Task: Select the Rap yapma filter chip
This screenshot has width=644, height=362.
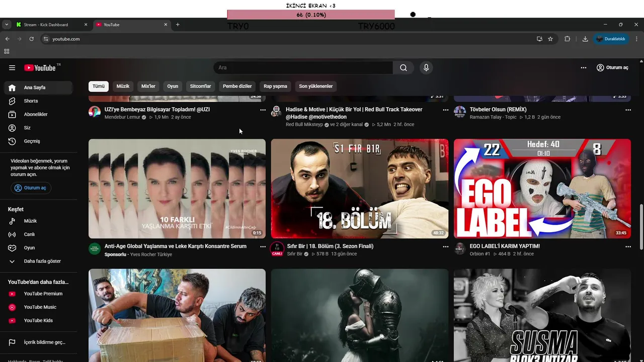Action: pyautogui.click(x=275, y=86)
